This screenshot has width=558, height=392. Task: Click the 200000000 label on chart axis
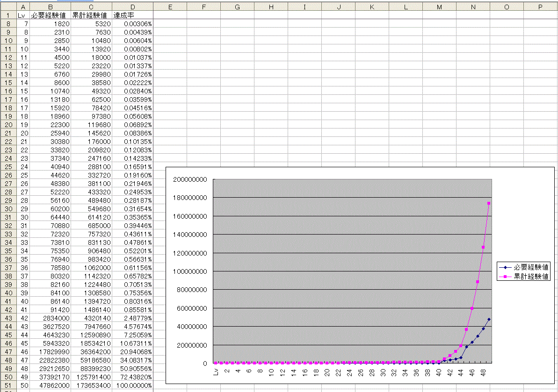pyautogui.click(x=190, y=179)
